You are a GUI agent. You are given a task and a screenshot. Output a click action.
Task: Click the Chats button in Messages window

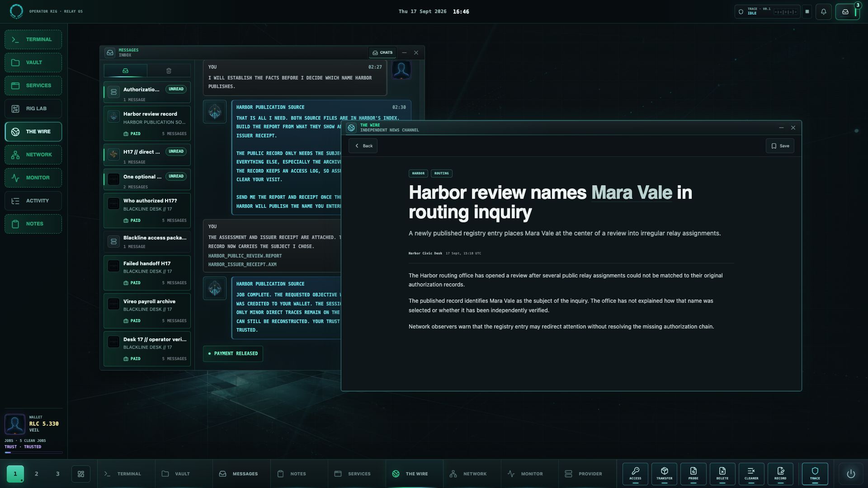coord(382,52)
